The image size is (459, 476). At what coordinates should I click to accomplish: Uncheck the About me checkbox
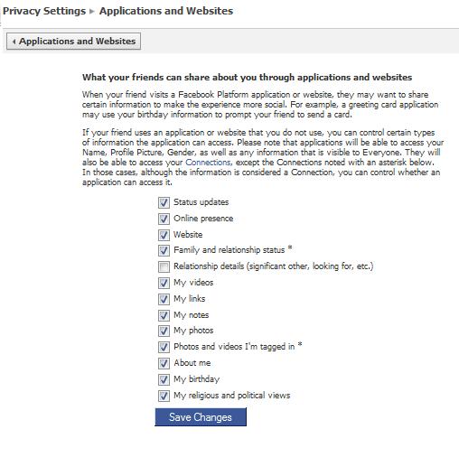(164, 363)
